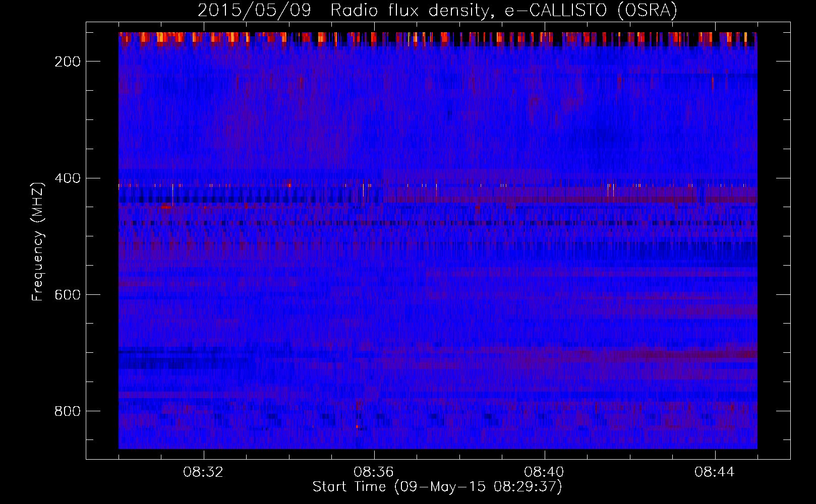Click the 600 frequency tick label
The image size is (816, 504).
(68, 295)
